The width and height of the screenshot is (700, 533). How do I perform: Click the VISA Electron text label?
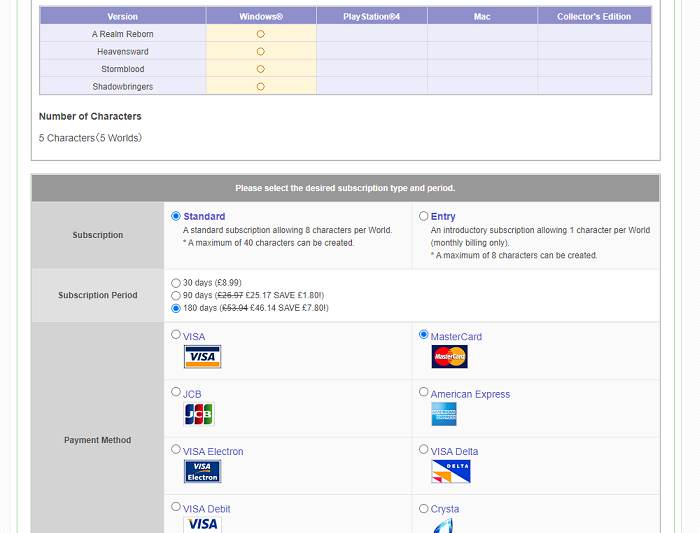point(213,451)
